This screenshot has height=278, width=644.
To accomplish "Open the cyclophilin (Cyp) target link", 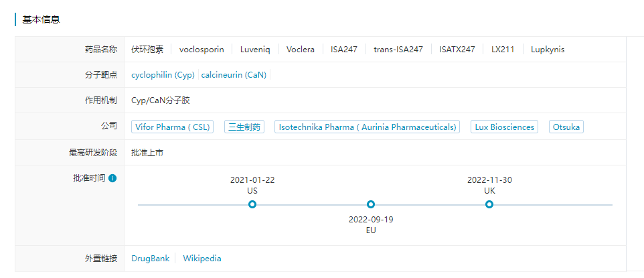I will click(163, 75).
